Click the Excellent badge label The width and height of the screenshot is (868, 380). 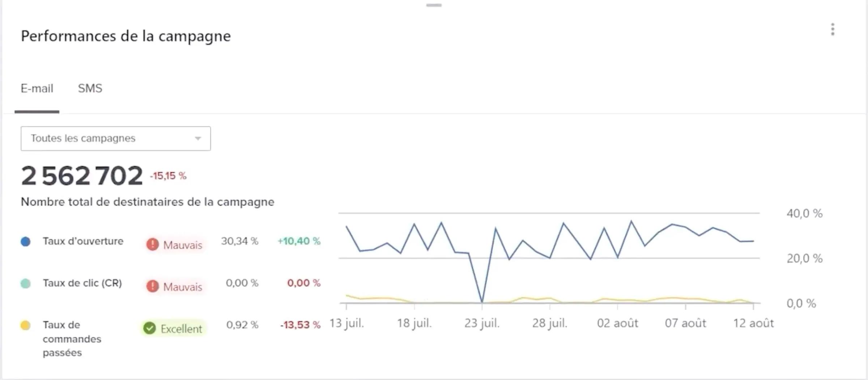pyautogui.click(x=181, y=329)
